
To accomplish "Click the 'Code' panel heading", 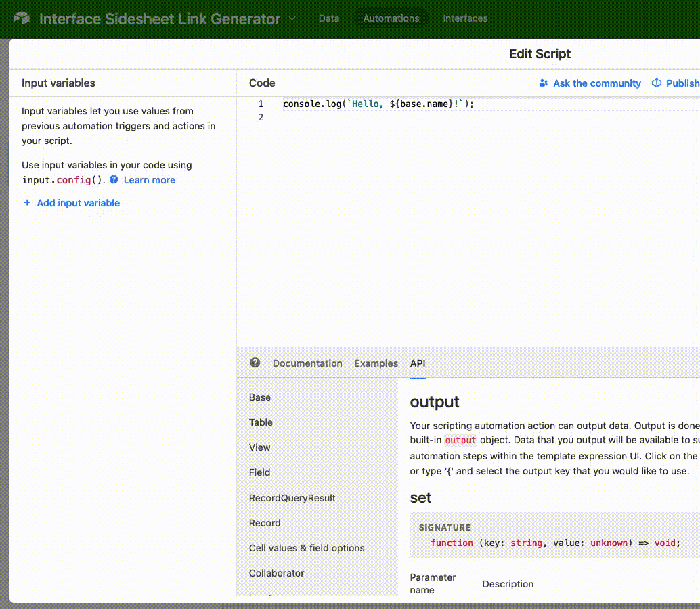I will click(262, 83).
